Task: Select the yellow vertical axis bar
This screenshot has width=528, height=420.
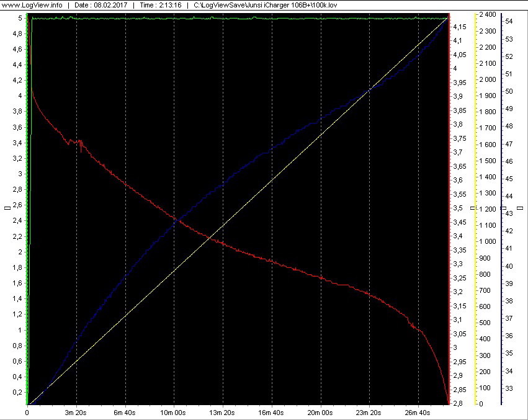Action: click(x=475, y=211)
